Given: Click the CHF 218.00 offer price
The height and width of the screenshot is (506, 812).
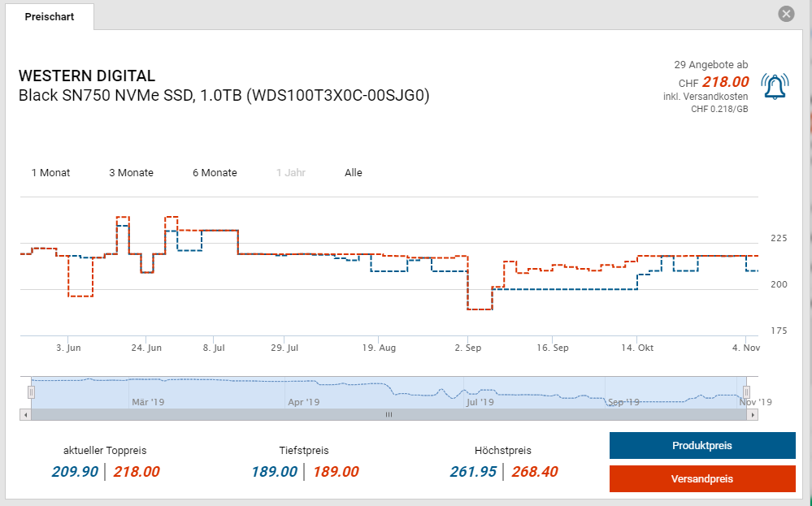Looking at the screenshot, I should pyautogui.click(x=725, y=82).
